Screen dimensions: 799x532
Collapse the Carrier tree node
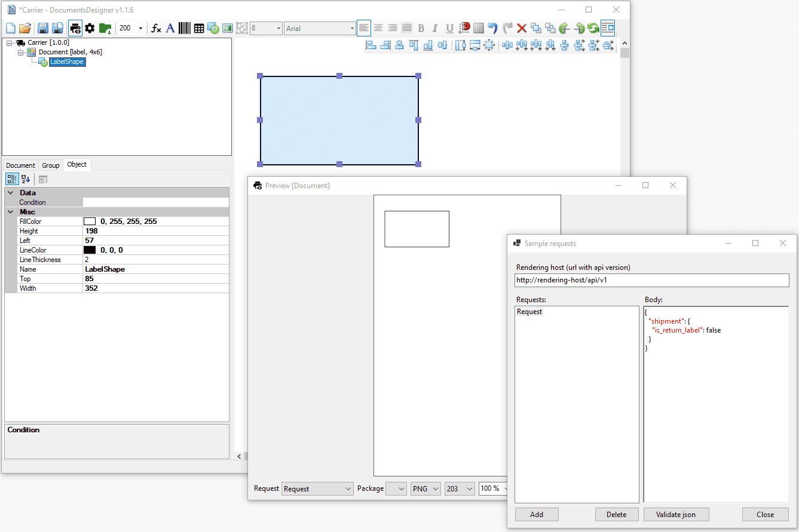[x=10, y=43]
